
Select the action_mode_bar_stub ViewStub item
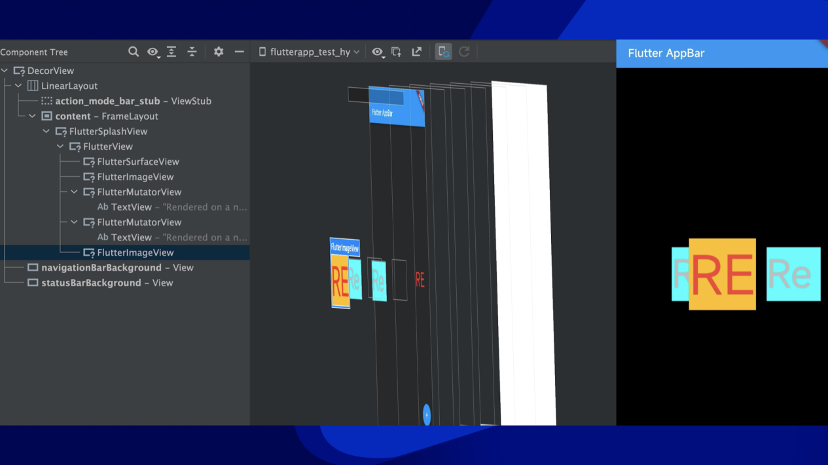point(125,101)
